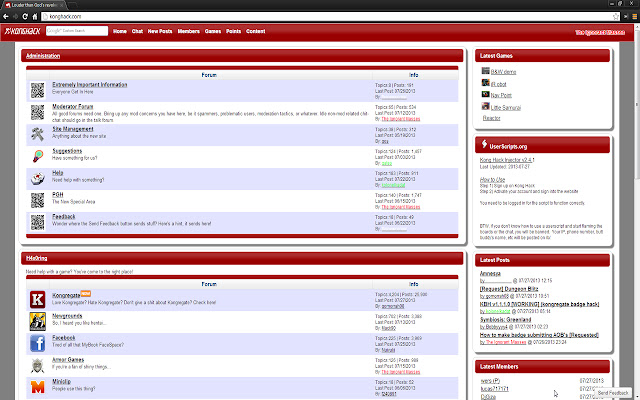Open the Chrome menu icon
The height and width of the screenshot is (400, 640).
(635, 16)
